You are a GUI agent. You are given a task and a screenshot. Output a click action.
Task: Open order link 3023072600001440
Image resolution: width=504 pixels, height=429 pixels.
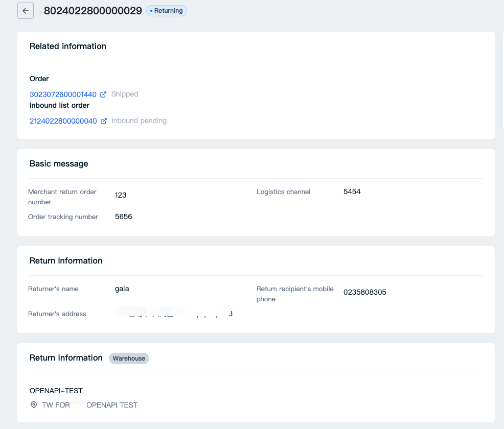pyautogui.click(x=62, y=94)
